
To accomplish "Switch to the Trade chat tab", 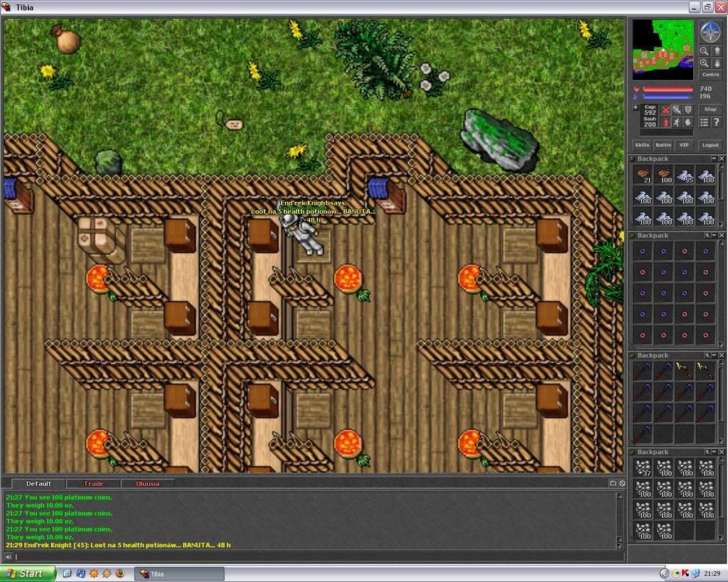I will click(x=93, y=484).
